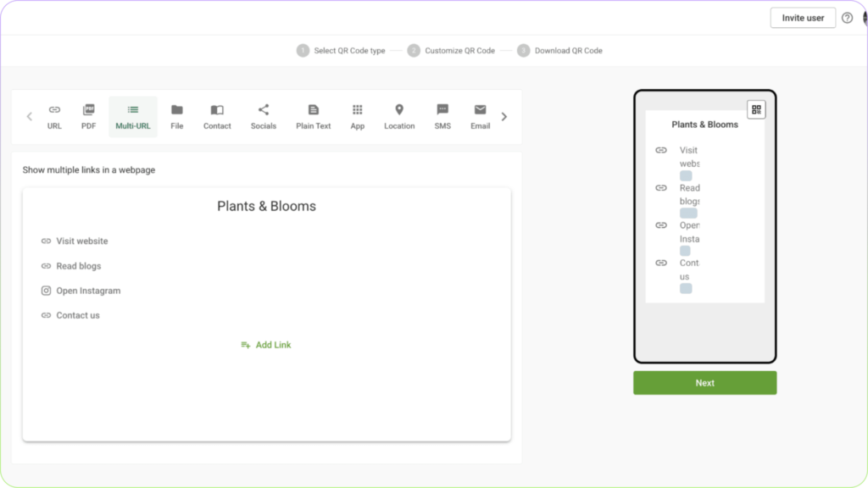Toggle the QR code preview on the phone mockup
Image resolution: width=868 pixels, height=488 pixels.
[x=756, y=108]
